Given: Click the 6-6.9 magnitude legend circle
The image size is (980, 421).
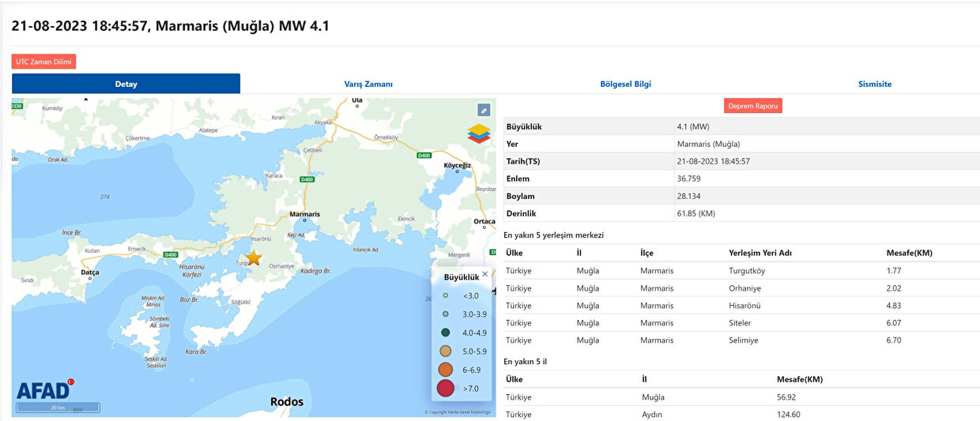Looking at the screenshot, I should point(446,369).
